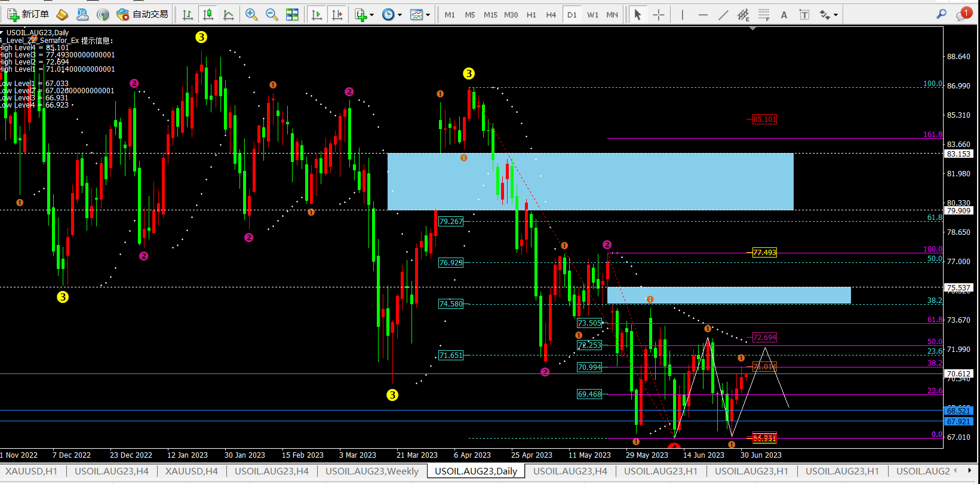The height and width of the screenshot is (484, 980).
Task: Switch chart to line chart mode
Action: click(x=228, y=14)
